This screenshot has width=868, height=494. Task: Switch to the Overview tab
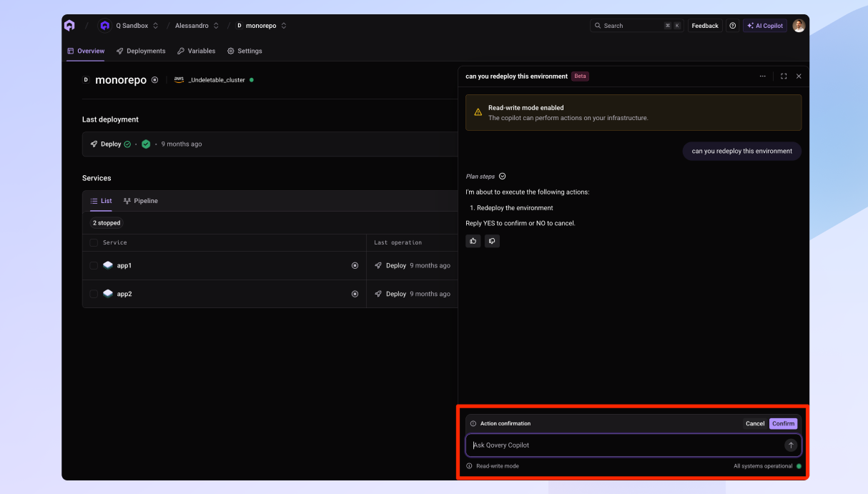point(86,51)
